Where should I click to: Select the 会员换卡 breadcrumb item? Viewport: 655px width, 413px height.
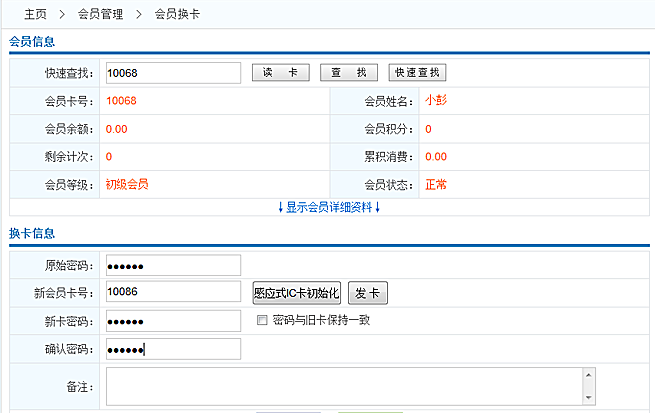click(x=177, y=14)
